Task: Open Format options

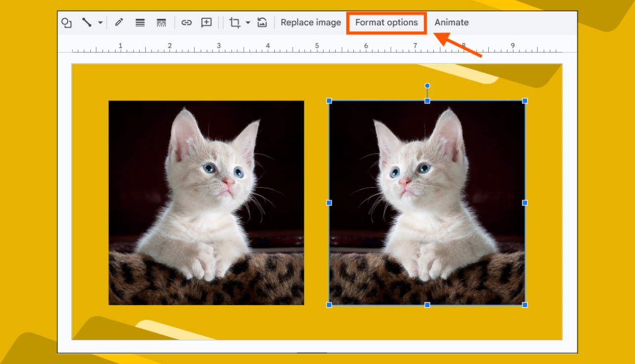Action: (x=386, y=22)
